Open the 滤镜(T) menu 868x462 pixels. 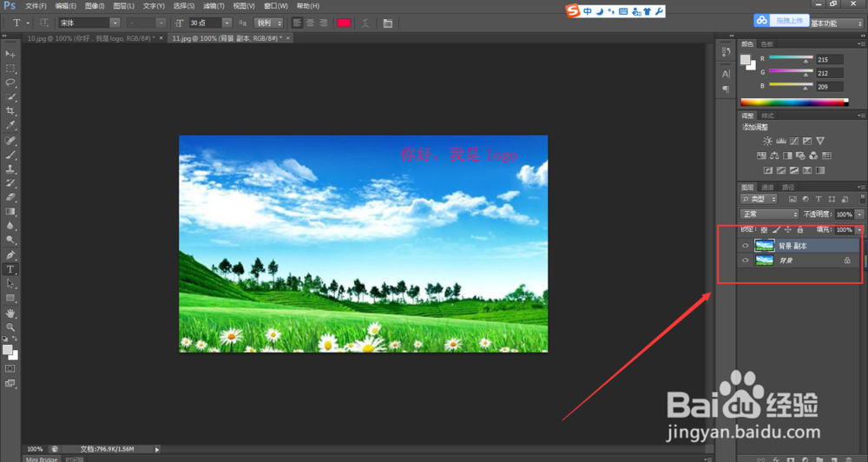214,6
